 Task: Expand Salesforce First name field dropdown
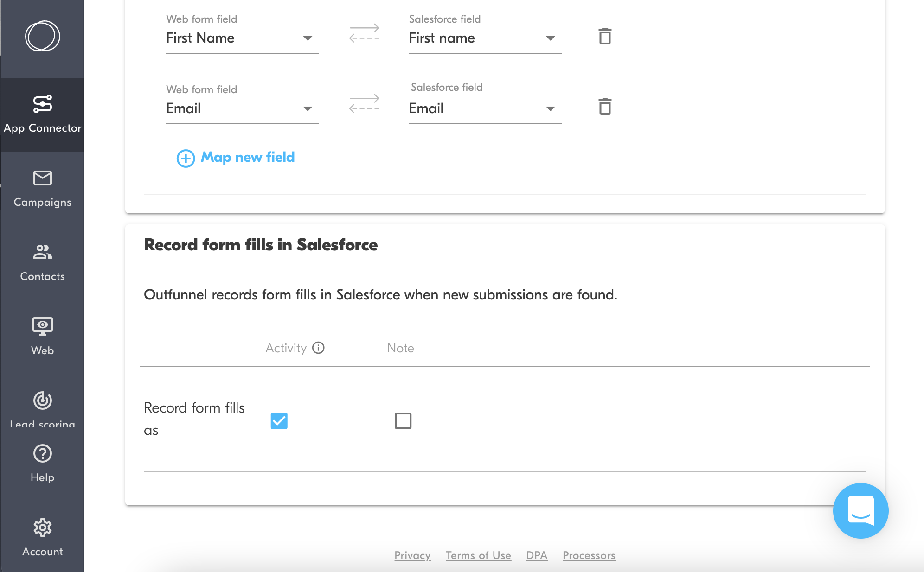(550, 38)
